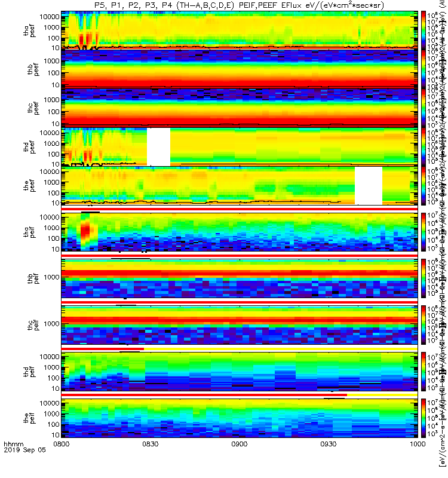Image resolution: width=448 pixels, height=478 pixels.
Task: Select the 'the peif' panel label
Action: pyautogui.click(x=29, y=418)
